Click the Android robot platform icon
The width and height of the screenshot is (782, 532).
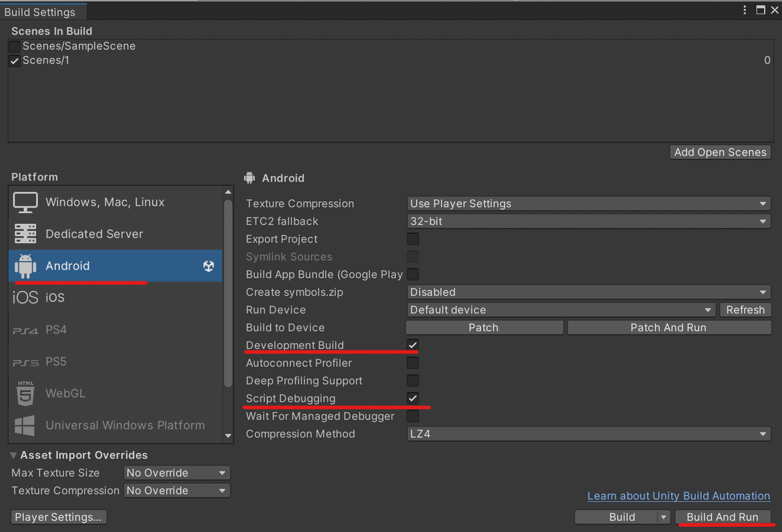pos(25,266)
